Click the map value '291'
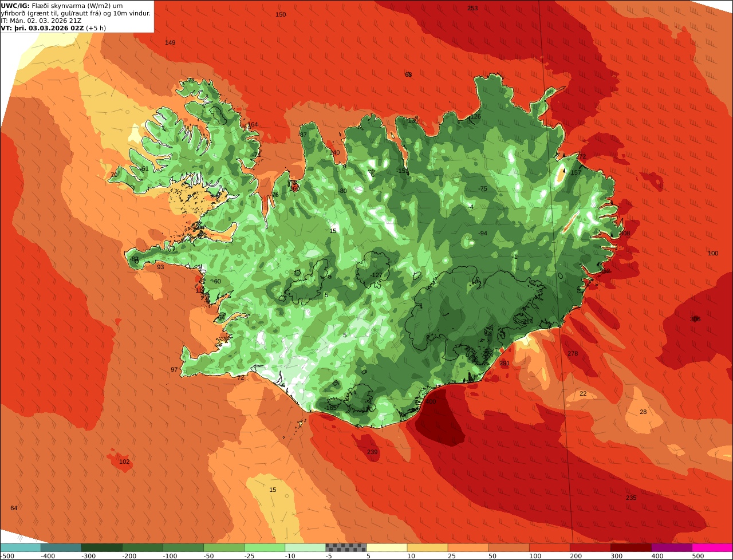733x560 pixels. coord(505,364)
